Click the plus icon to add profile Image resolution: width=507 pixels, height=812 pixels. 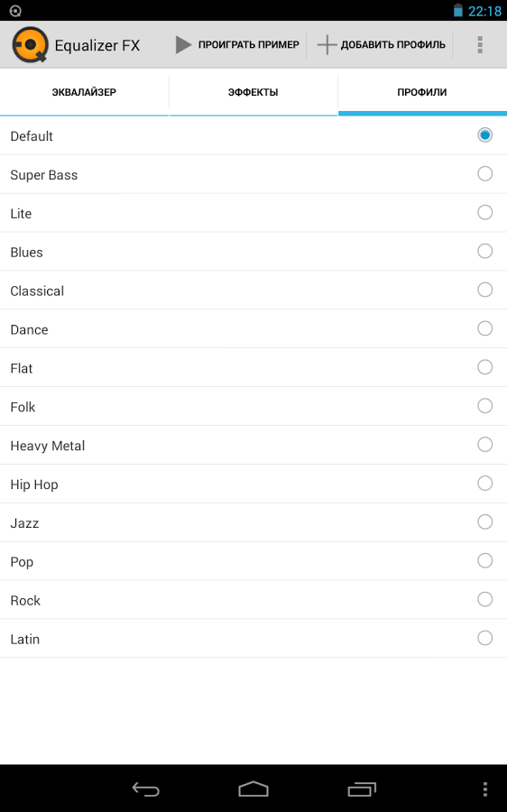(327, 45)
